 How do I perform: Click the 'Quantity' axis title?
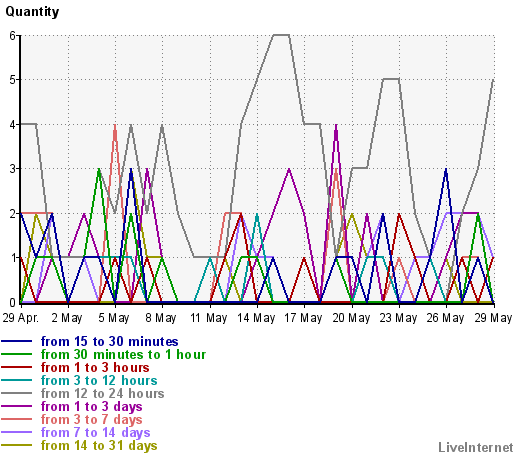click(x=32, y=12)
